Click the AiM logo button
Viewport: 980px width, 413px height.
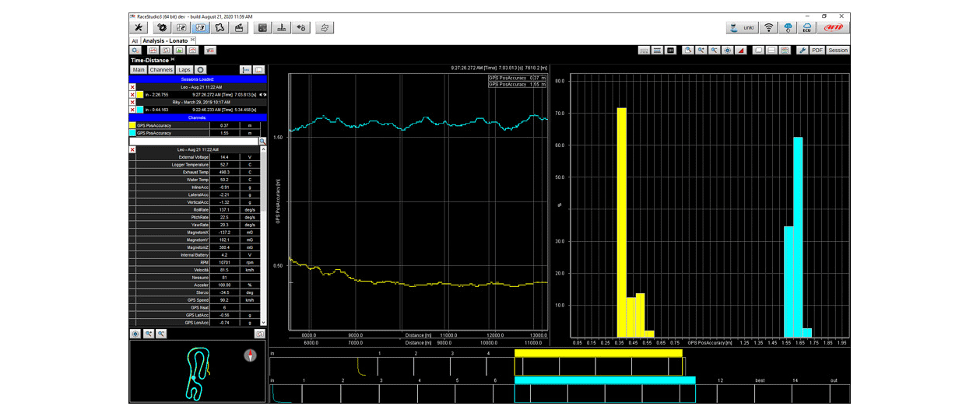click(x=833, y=28)
